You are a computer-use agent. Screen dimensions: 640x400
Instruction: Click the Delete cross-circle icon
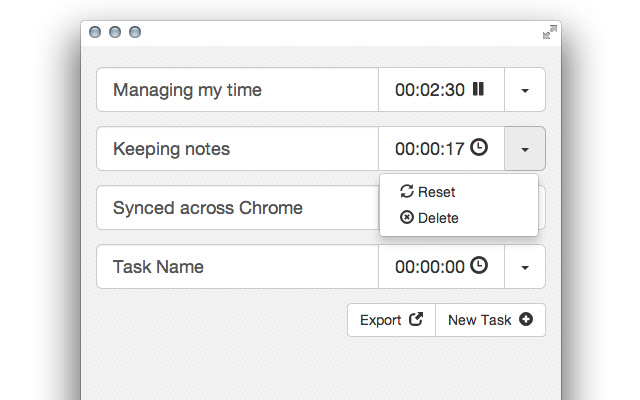point(407,217)
